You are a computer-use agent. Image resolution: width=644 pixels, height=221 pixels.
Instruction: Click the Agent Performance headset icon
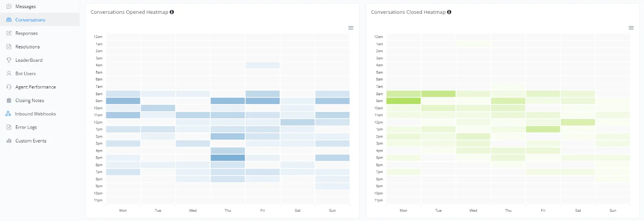(x=9, y=87)
